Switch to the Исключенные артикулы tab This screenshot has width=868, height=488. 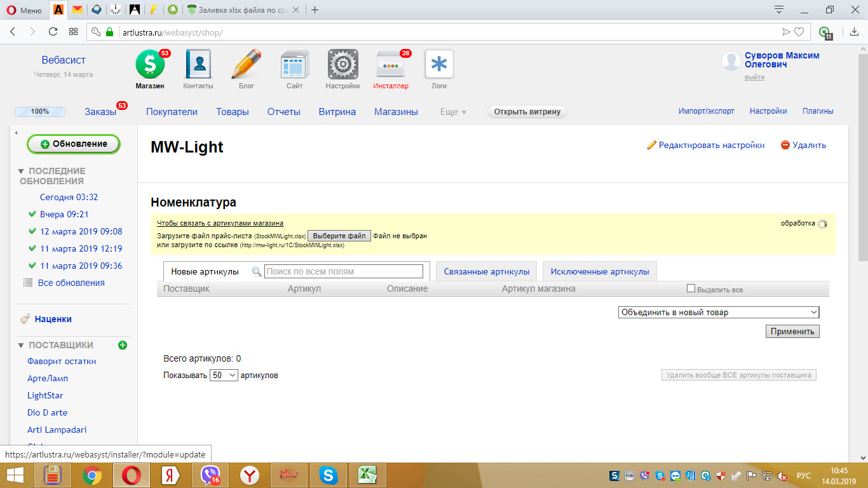click(600, 271)
